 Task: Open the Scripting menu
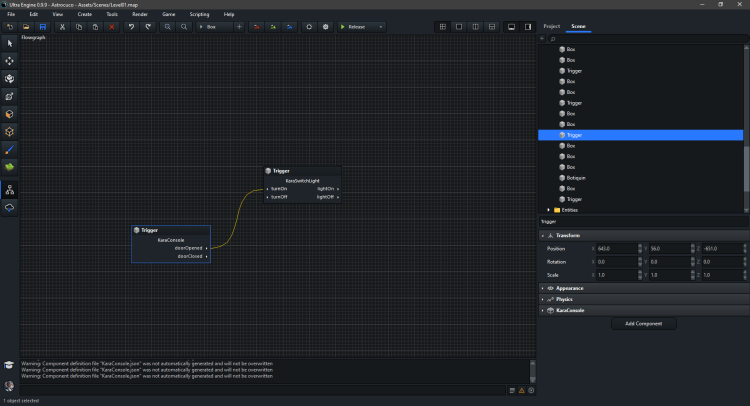tap(199, 15)
